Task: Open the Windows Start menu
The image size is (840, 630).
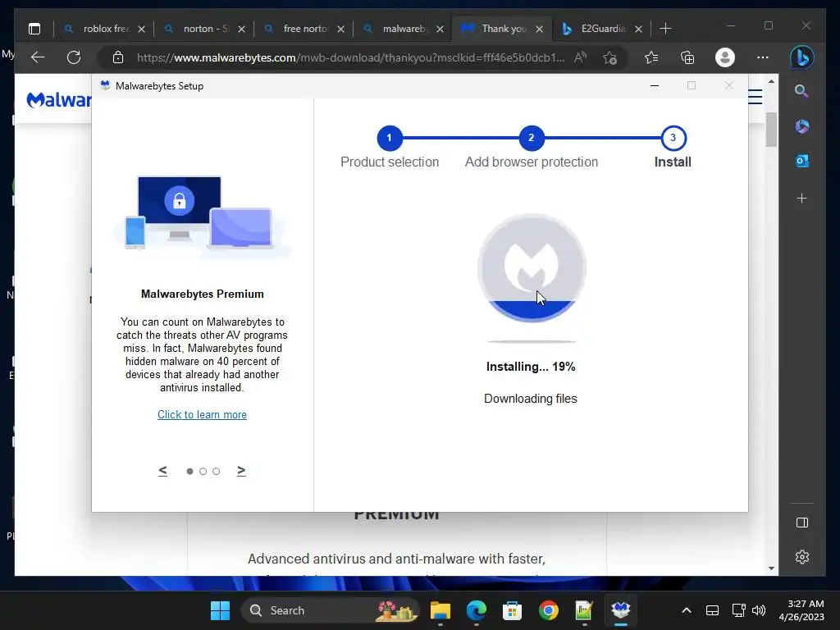Action: click(x=220, y=610)
